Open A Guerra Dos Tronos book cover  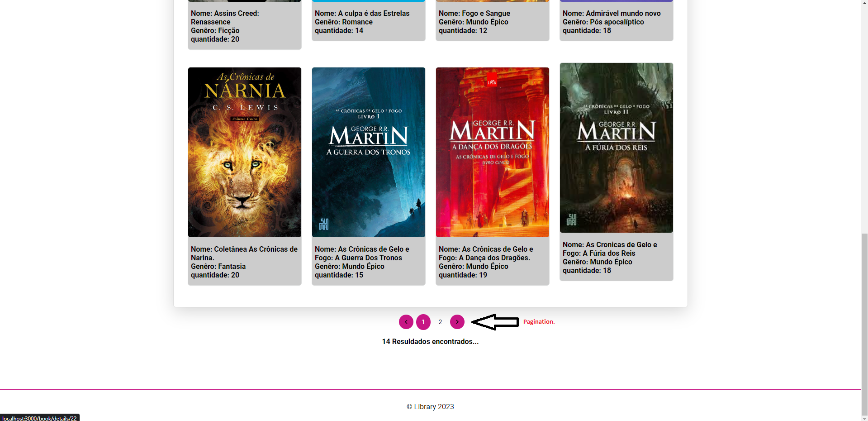click(368, 152)
